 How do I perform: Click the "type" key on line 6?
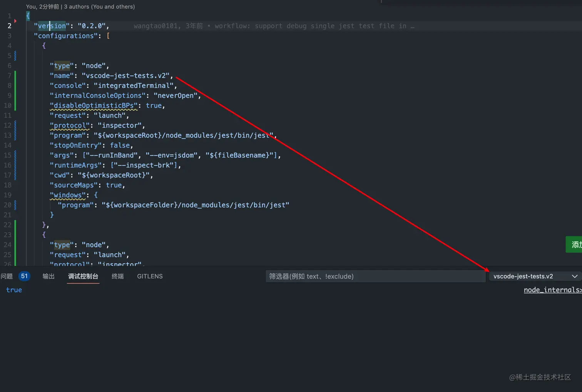coord(62,65)
